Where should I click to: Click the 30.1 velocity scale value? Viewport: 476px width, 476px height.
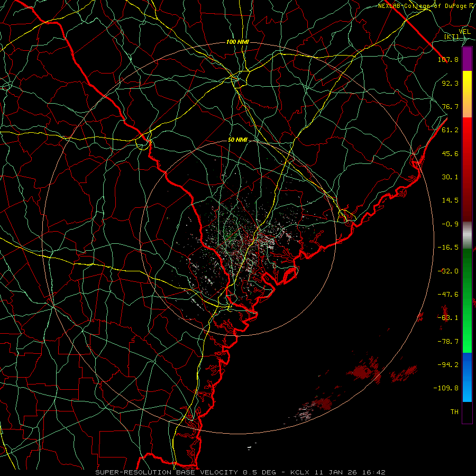point(450,177)
